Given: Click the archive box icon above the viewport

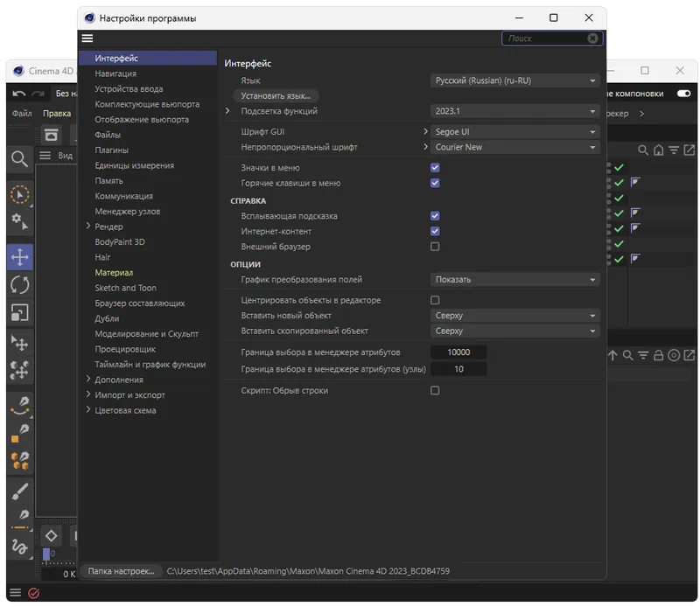Looking at the screenshot, I should pyautogui.click(x=52, y=135).
